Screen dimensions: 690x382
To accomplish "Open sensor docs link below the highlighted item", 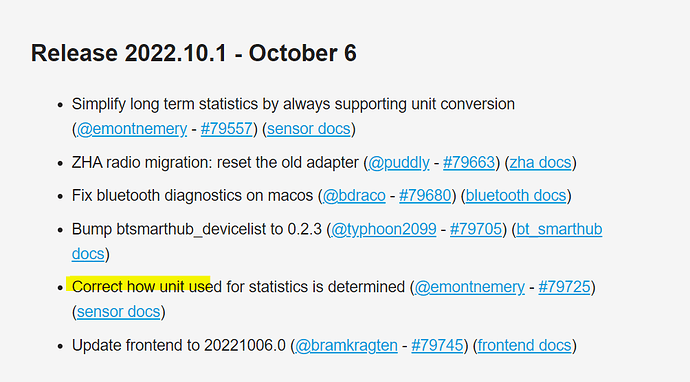I will point(119,312).
